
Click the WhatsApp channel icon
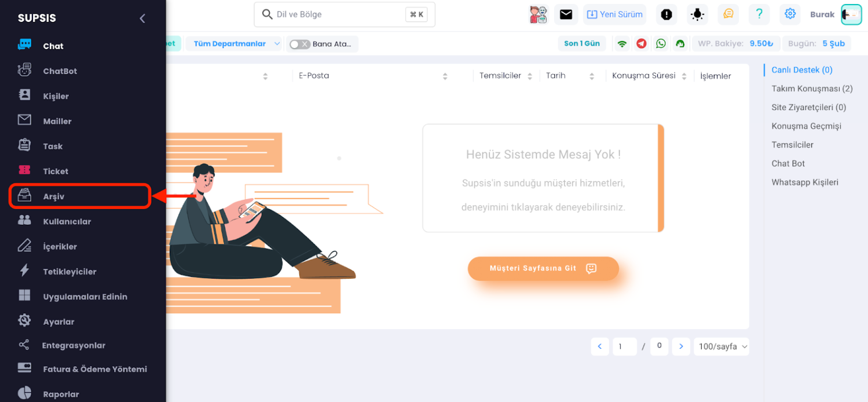click(x=661, y=43)
